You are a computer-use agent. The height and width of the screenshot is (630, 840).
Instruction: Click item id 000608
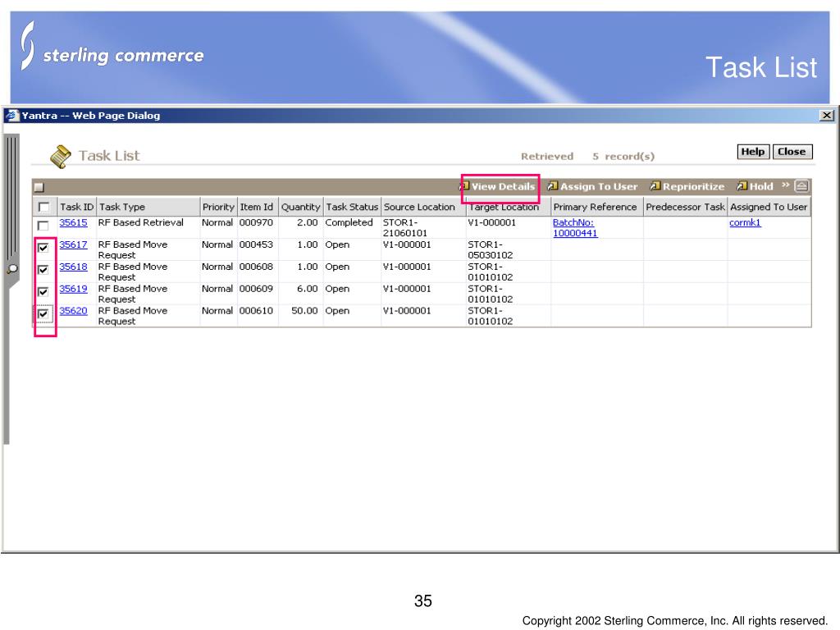coord(256,267)
